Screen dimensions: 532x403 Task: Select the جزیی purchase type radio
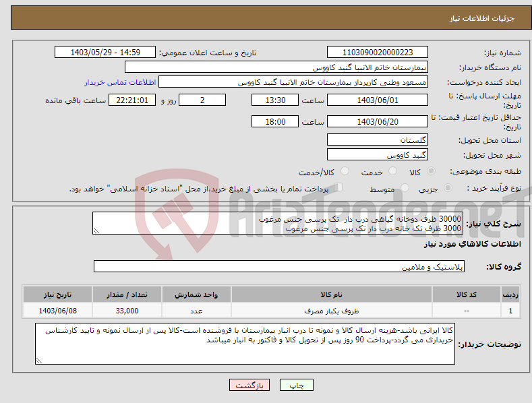pos(448,188)
